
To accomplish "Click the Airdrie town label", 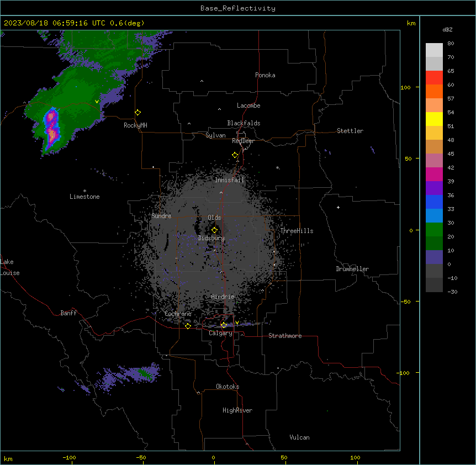I will click(x=223, y=297).
